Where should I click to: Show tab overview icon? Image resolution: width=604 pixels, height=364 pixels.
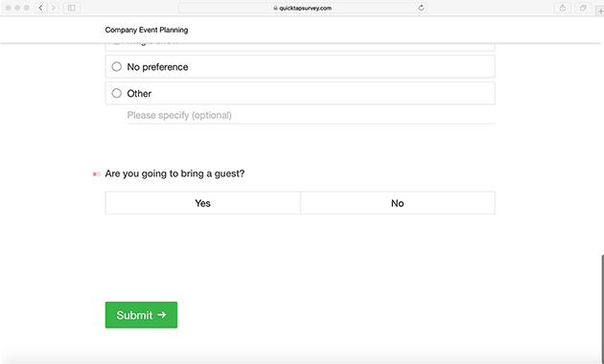583,8
